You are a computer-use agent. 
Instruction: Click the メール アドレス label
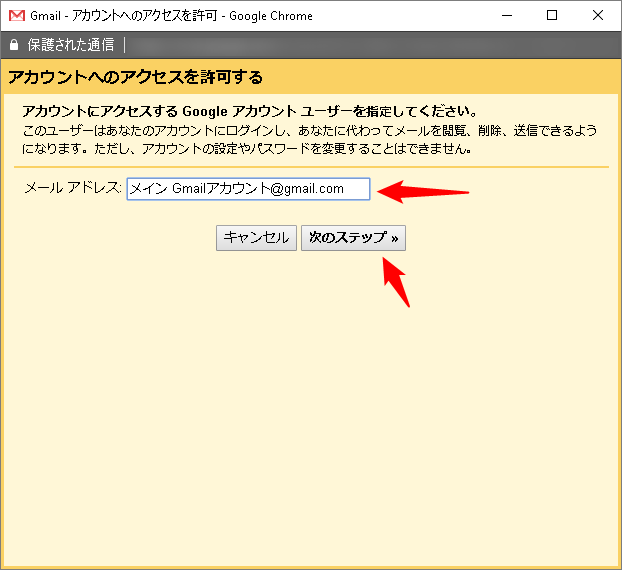tap(73, 188)
